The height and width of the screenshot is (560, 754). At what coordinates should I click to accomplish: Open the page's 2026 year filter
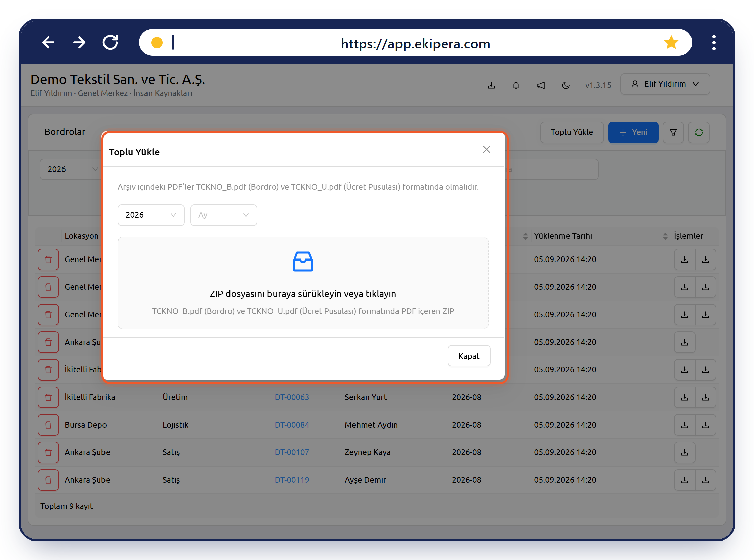(x=71, y=169)
